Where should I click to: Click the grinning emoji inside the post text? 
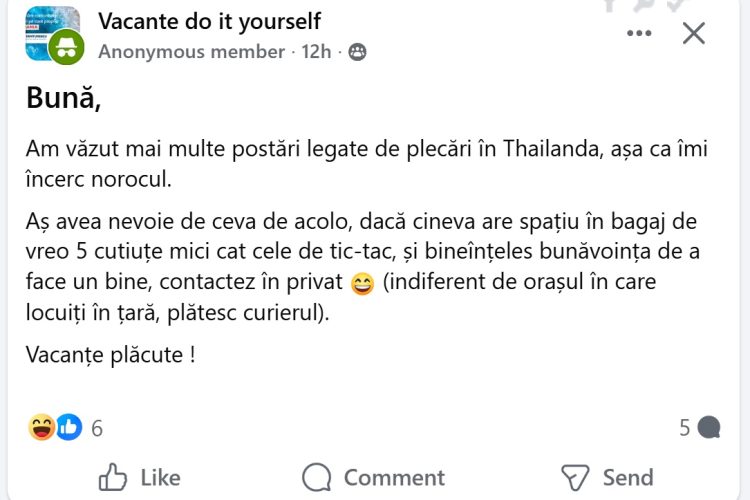tap(363, 284)
